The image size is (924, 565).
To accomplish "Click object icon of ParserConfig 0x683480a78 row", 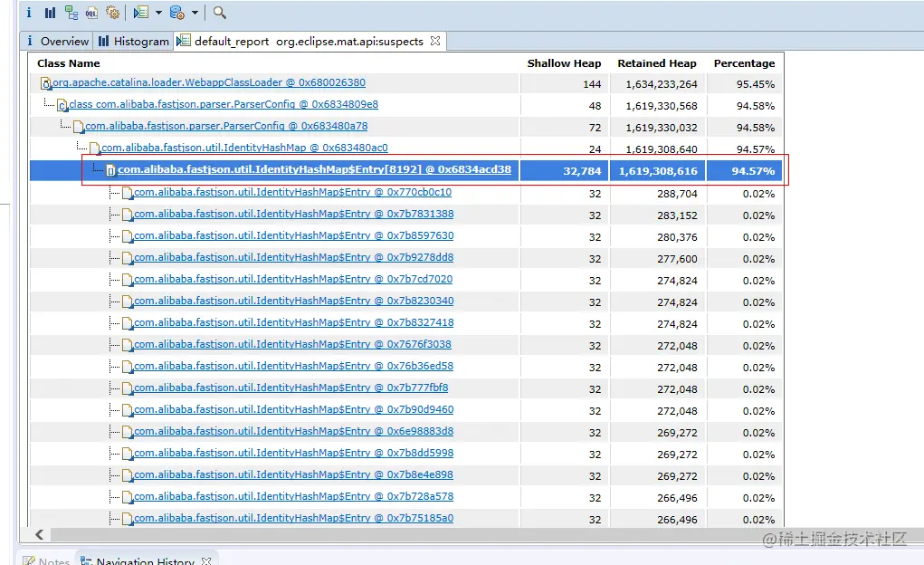I will click(x=79, y=128).
